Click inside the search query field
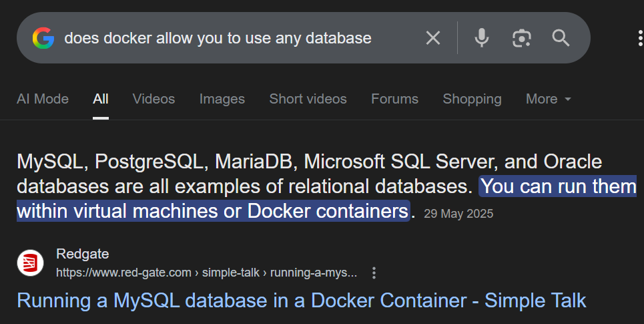Viewport: 644px width, 324px height. (240, 38)
